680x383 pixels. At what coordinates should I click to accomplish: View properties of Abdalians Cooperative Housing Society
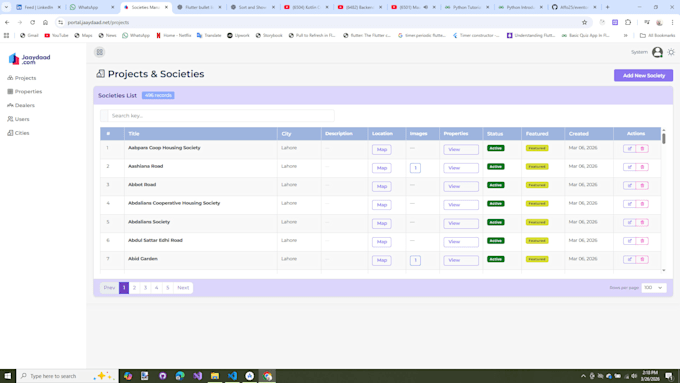pyautogui.click(x=461, y=205)
